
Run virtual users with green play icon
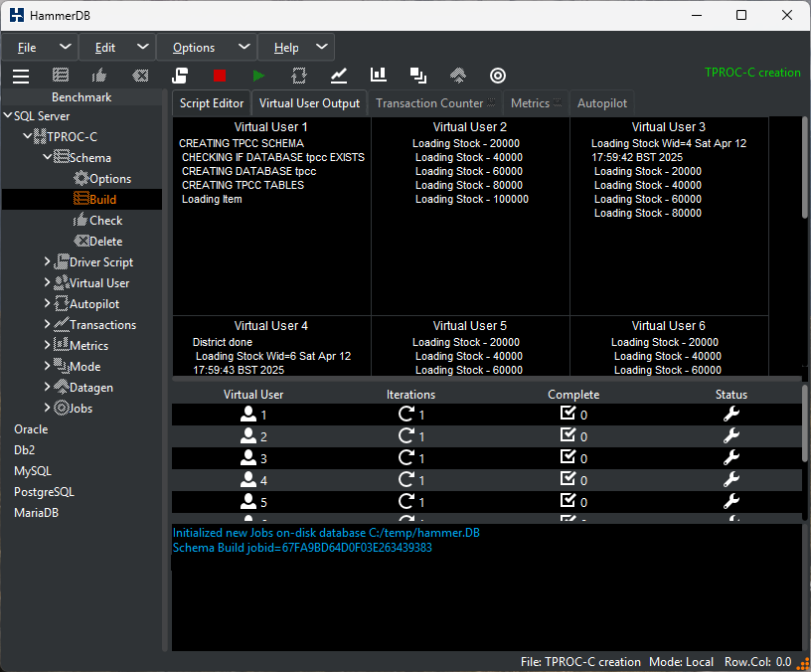tap(258, 76)
